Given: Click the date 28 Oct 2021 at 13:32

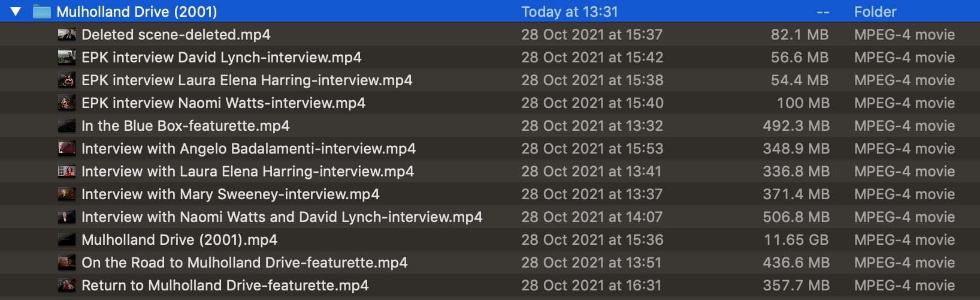Looking at the screenshot, I should click(x=592, y=125).
